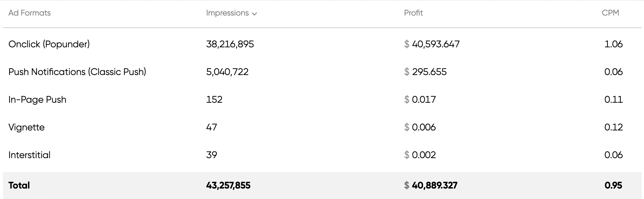Select the Vignette ad format row
The width and height of the screenshot is (644, 199).
point(26,127)
